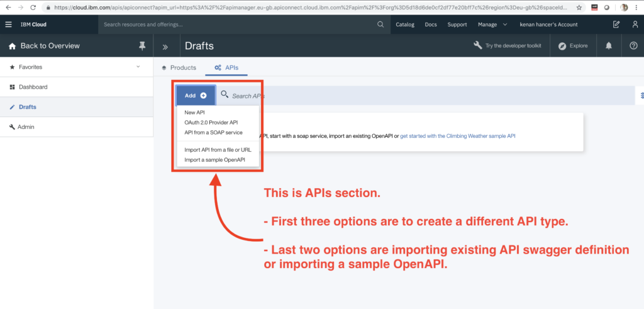Open the Manage dropdown

[x=492, y=25]
